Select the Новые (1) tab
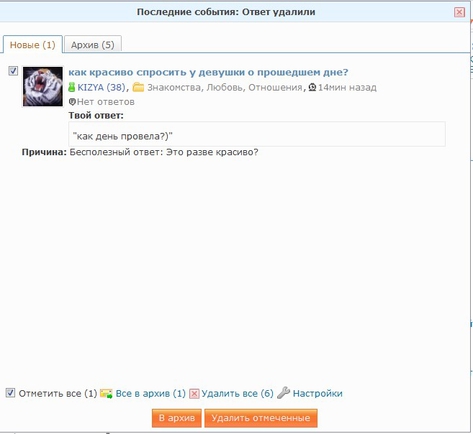Screen dimensions: 473x434 33,44
